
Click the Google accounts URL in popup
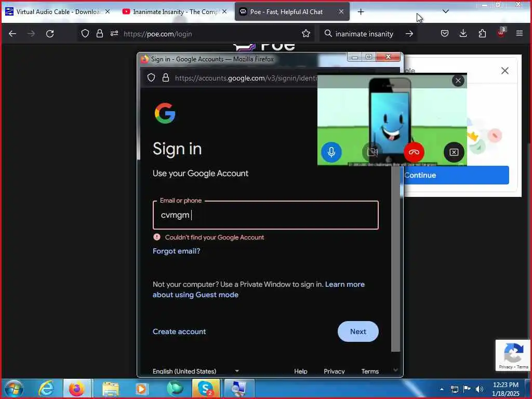(246, 78)
